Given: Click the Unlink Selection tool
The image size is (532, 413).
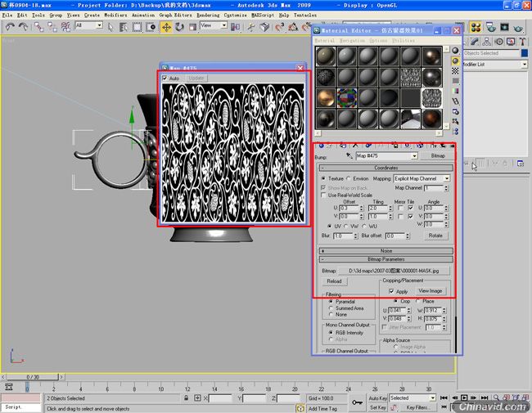Looking at the screenshot, I should [52, 27].
